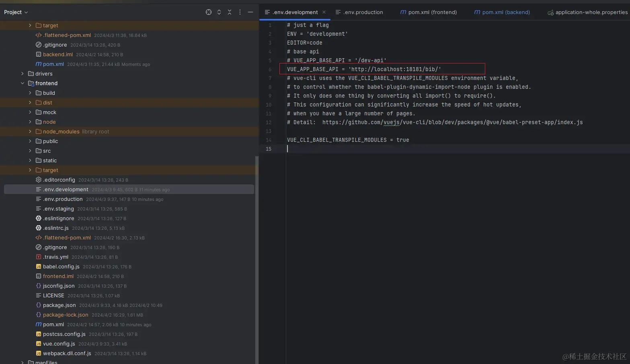Select the vue.config.js file name

coord(59,344)
